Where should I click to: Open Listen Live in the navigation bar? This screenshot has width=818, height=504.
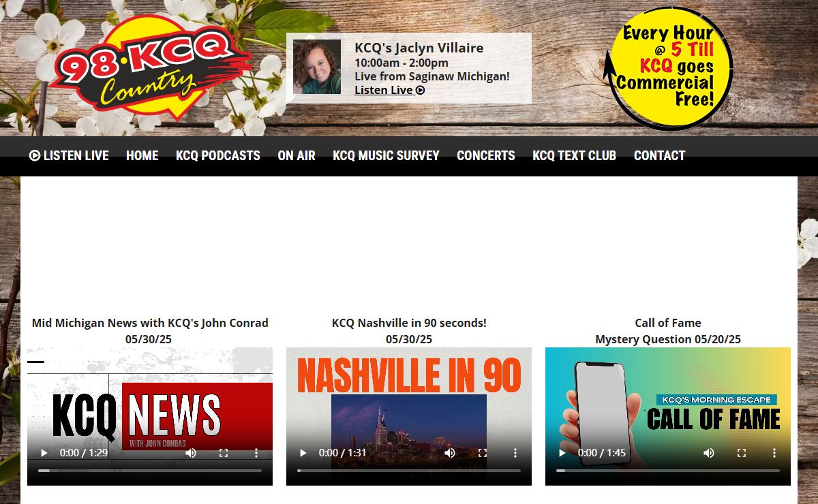pos(69,156)
